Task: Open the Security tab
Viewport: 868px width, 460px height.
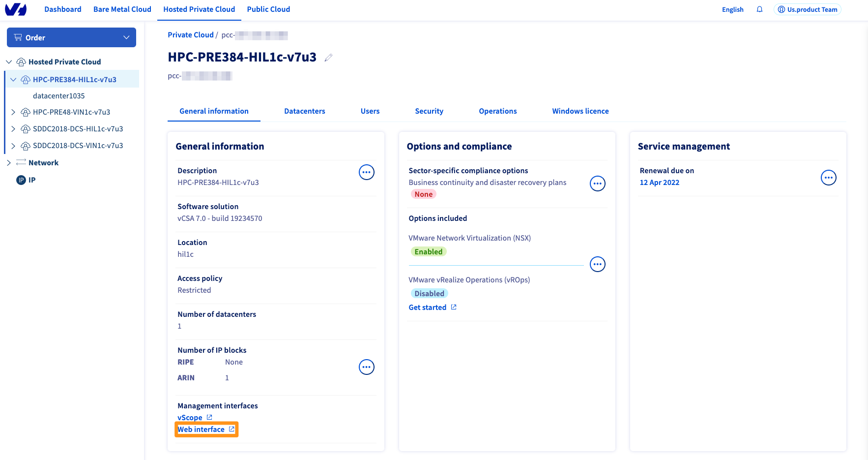Action: [429, 111]
